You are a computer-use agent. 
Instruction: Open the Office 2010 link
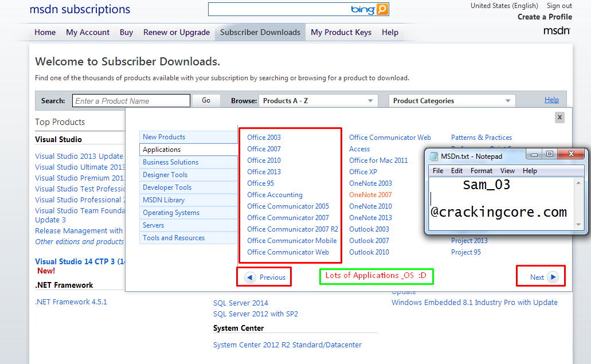[264, 161]
